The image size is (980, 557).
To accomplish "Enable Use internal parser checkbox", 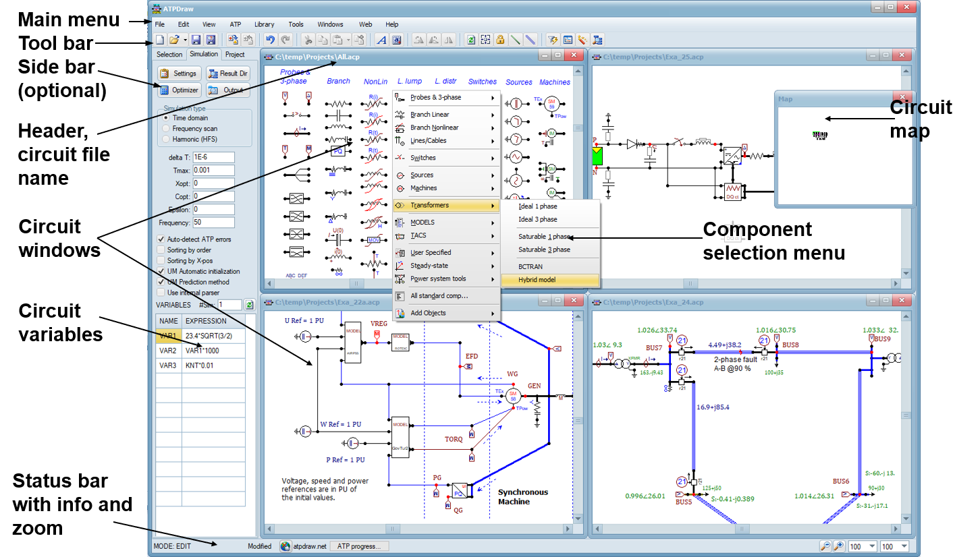I will coord(161,293).
